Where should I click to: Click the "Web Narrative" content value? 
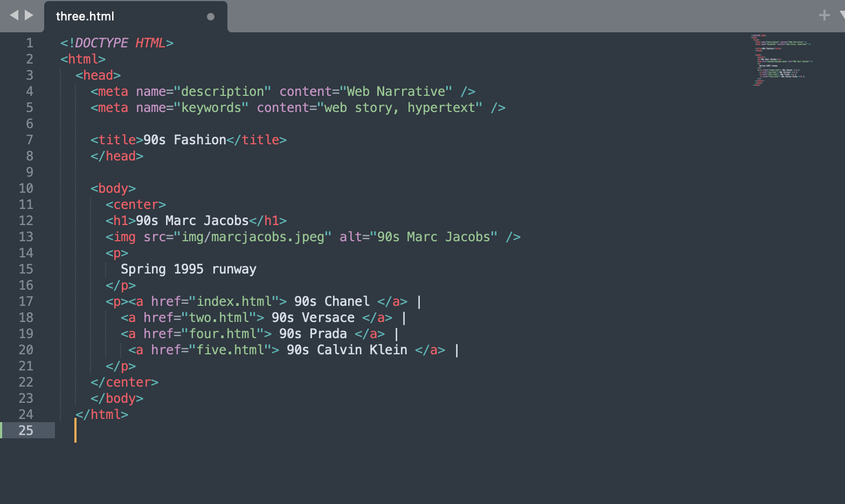pyautogui.click(x=396, y=92)
